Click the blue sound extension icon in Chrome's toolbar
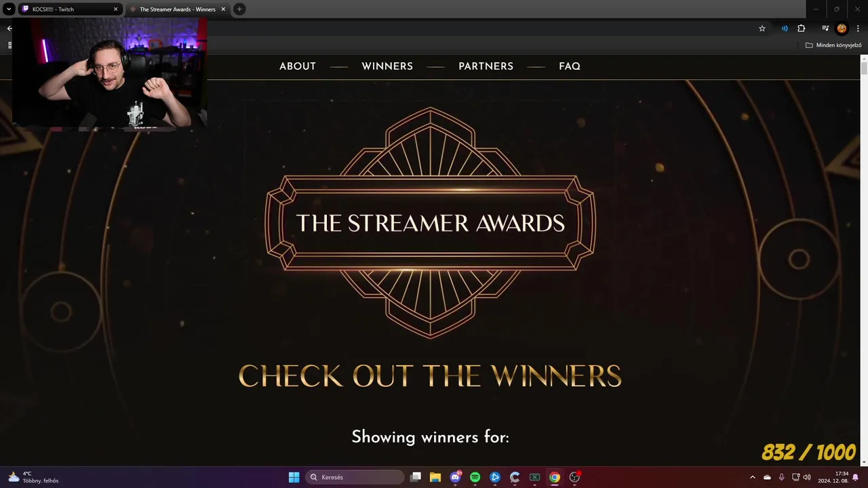Image resolution: width=868 pixels, height=488 pixels. (x=785, y=28)
